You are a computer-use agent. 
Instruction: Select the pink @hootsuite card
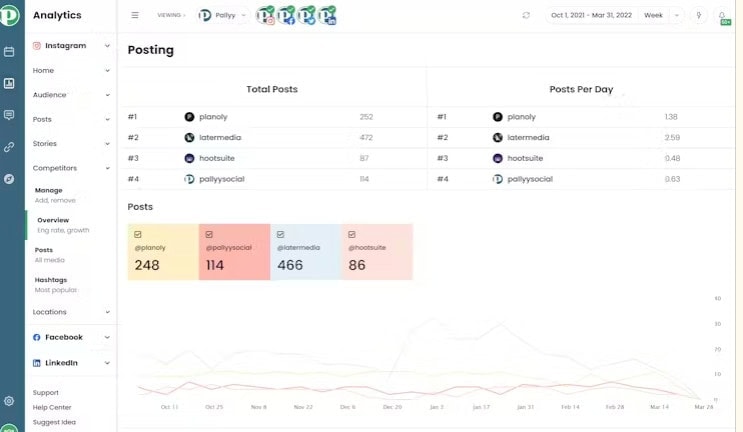pyautogui.click(x=377, y=252)
